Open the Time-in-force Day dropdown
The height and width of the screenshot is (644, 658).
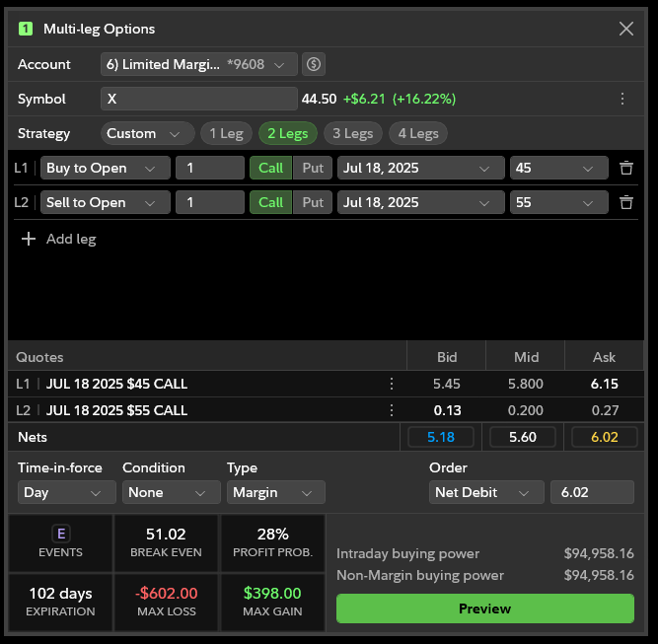pos(66,492)
